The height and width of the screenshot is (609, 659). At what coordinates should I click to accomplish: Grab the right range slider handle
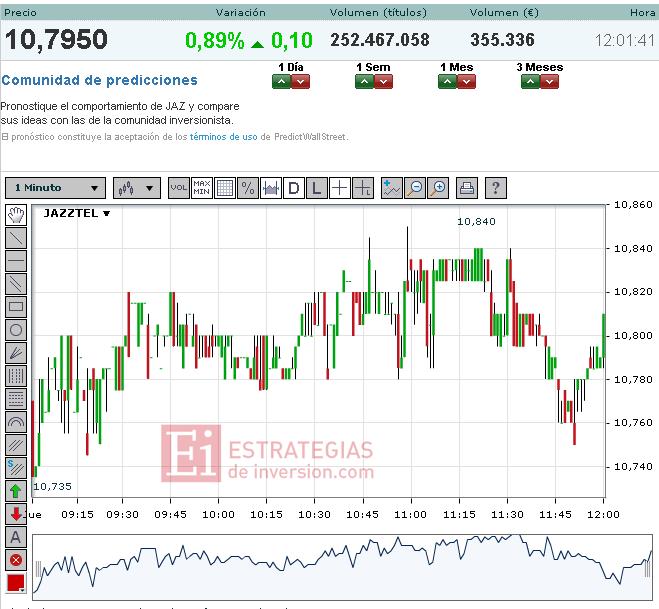(648, 569)
